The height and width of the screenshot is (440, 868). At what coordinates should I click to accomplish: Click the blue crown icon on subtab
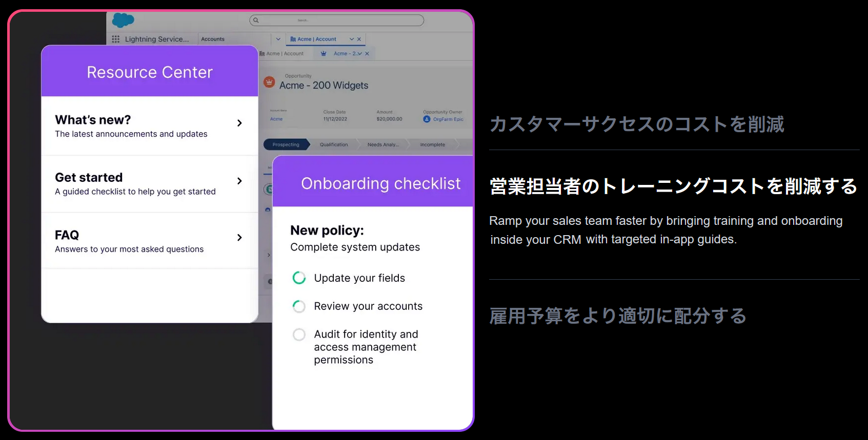[324, 53]
